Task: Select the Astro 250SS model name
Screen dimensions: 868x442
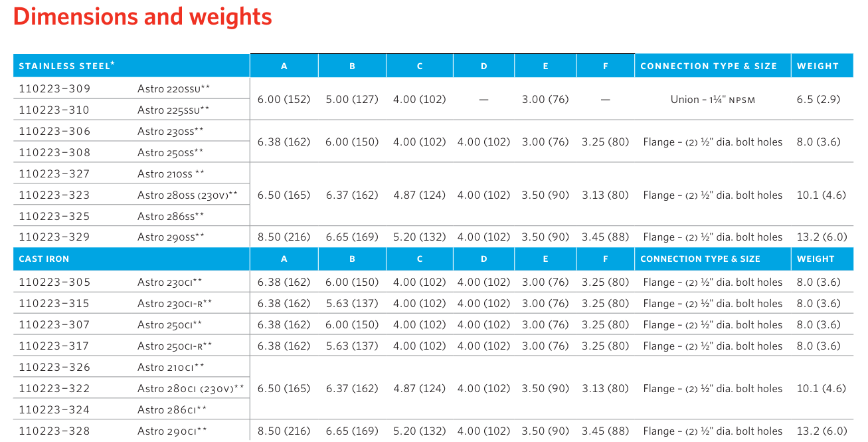Action: (171, 152)
